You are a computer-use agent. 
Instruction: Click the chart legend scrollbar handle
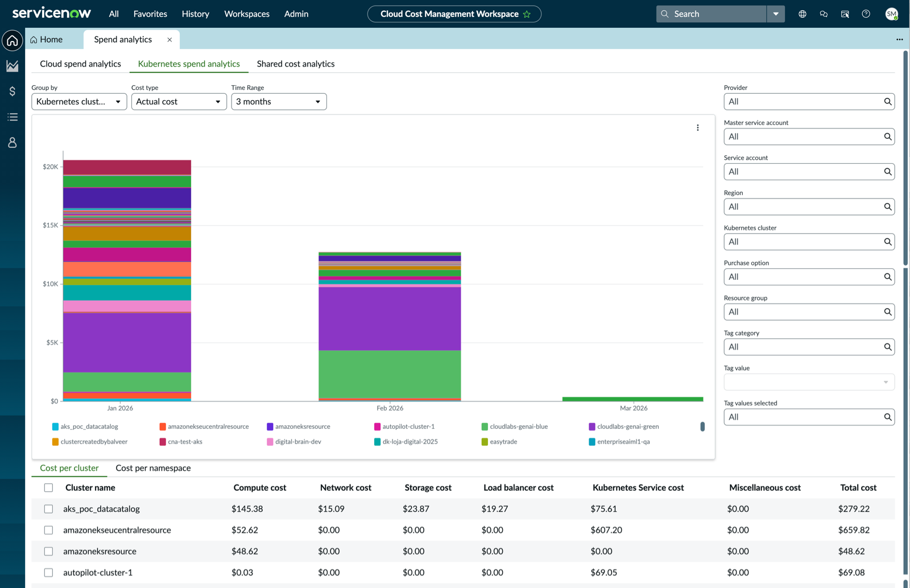pyautogui.click(x=702, y=426)
